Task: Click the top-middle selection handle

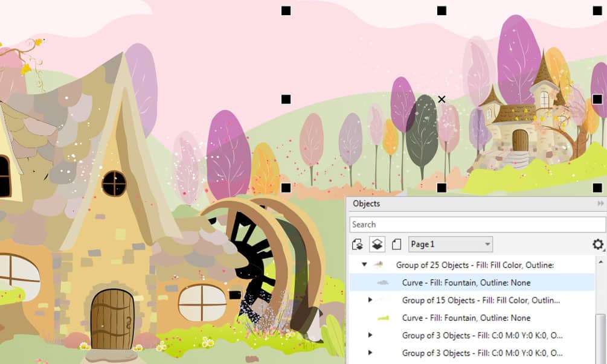Action: (442, 10)
